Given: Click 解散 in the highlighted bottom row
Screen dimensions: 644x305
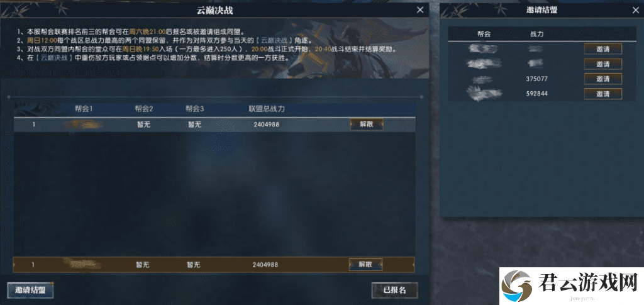Looking at the screenshot, I should (x=365, y=265).
